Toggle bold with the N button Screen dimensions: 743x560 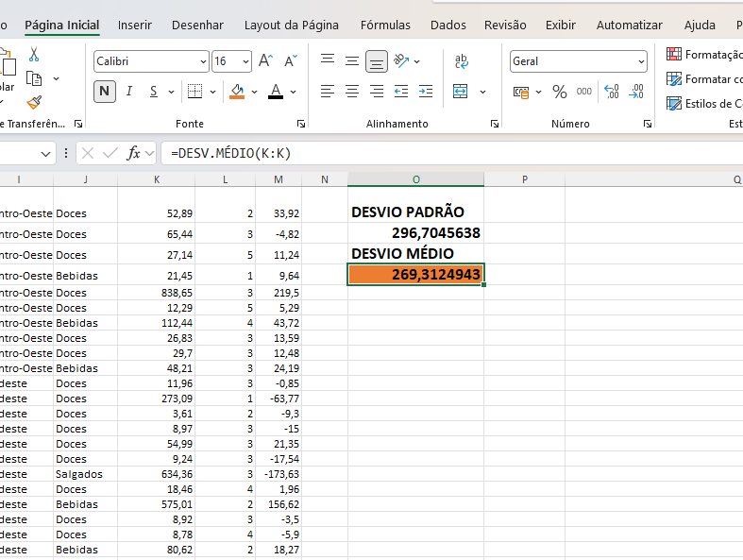[x=105, y=91]
